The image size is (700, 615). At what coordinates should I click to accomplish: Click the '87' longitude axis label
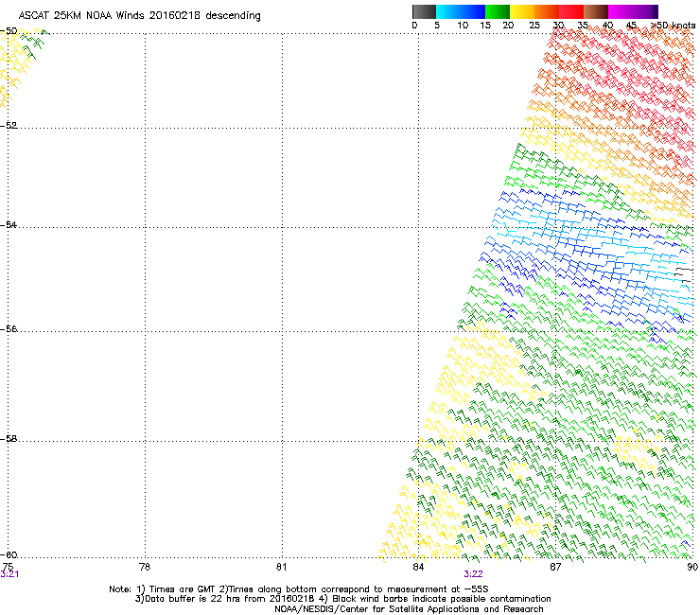point(555,567)
